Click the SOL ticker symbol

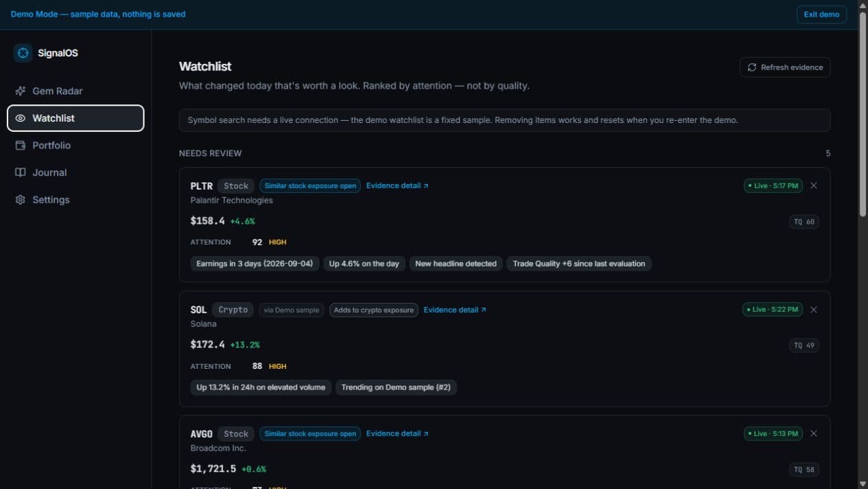[x=198, y=310]
